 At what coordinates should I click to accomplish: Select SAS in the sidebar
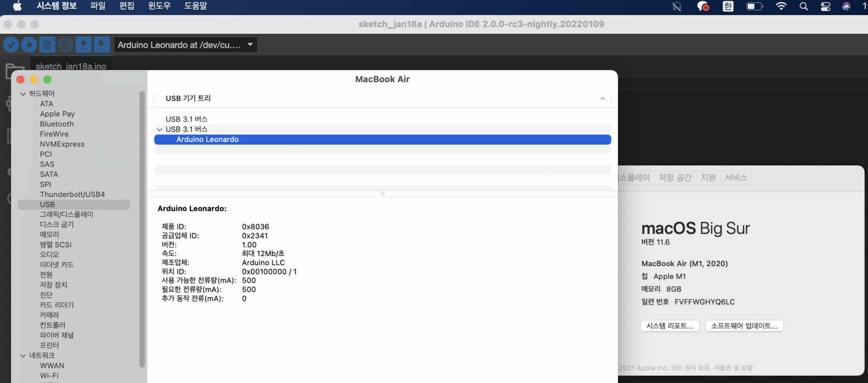[x=47, y=164]
